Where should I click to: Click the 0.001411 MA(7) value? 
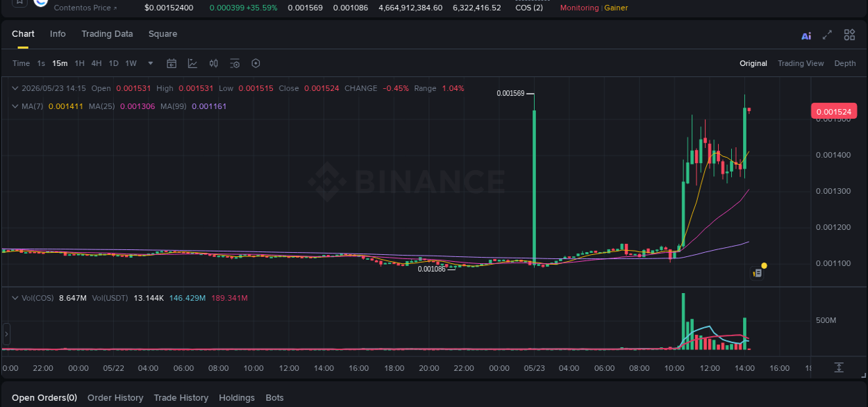coord(66,106)
